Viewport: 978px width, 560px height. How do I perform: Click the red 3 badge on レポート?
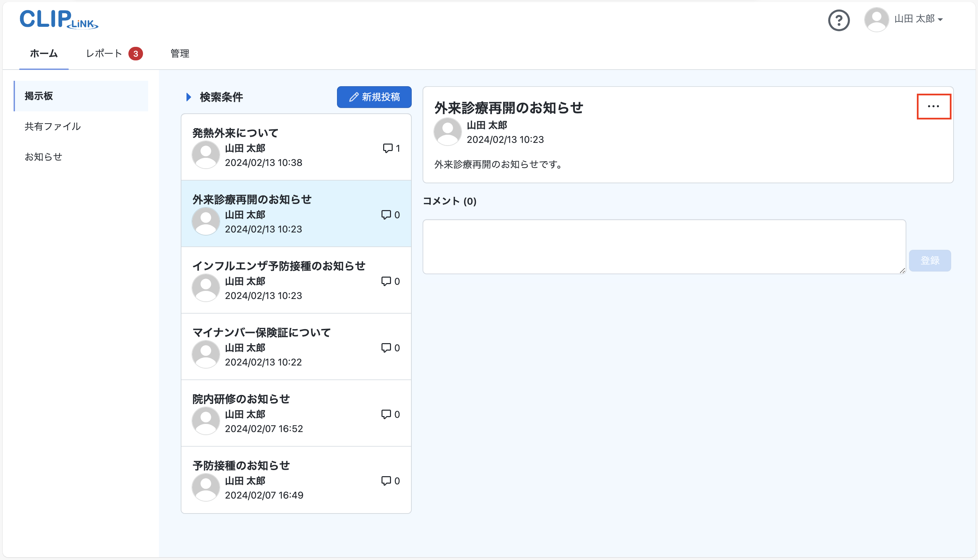pos(136,54)
